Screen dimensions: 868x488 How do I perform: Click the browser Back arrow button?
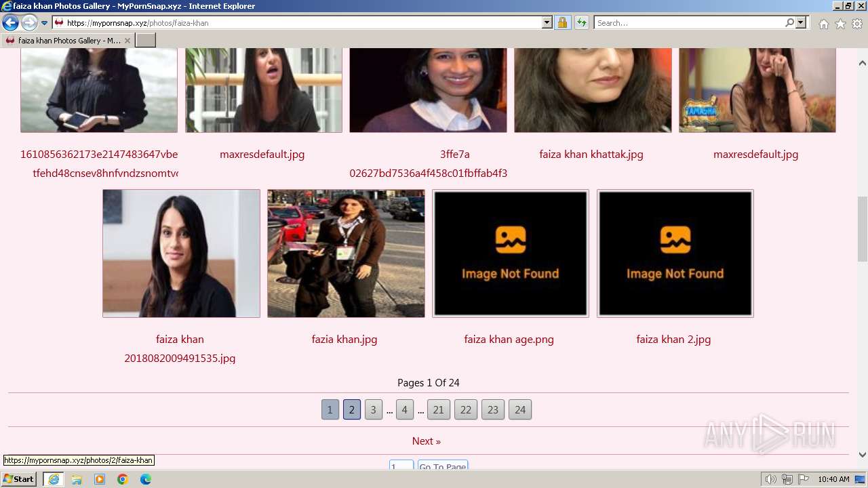click(10, 23)
